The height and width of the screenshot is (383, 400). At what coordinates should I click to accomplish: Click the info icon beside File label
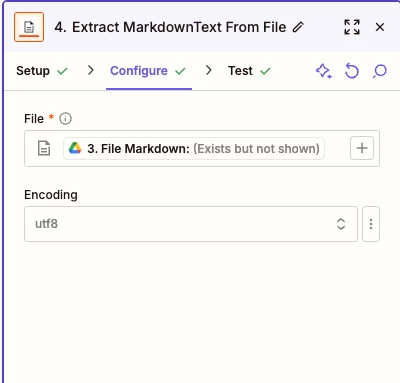click(x=65, y=119)
